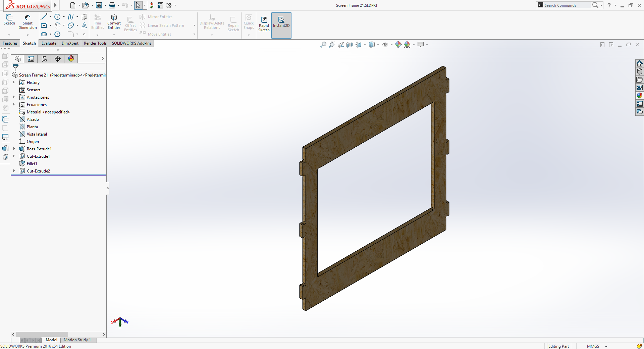Switch to the Features tab

[x=10, y=43]
